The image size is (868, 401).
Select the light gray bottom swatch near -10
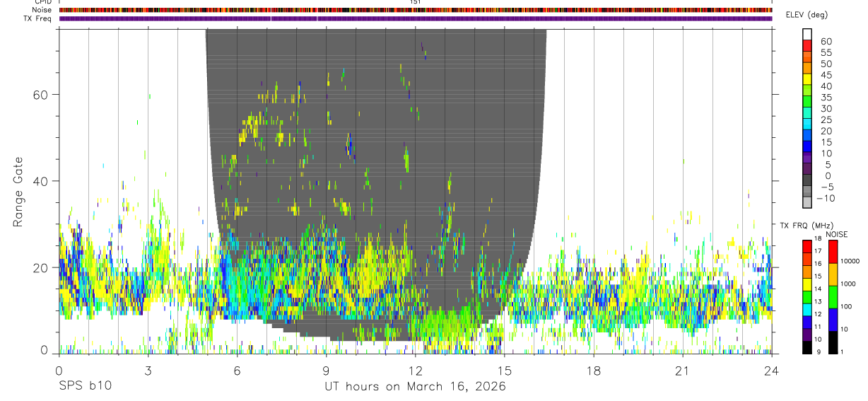(807, 202)
